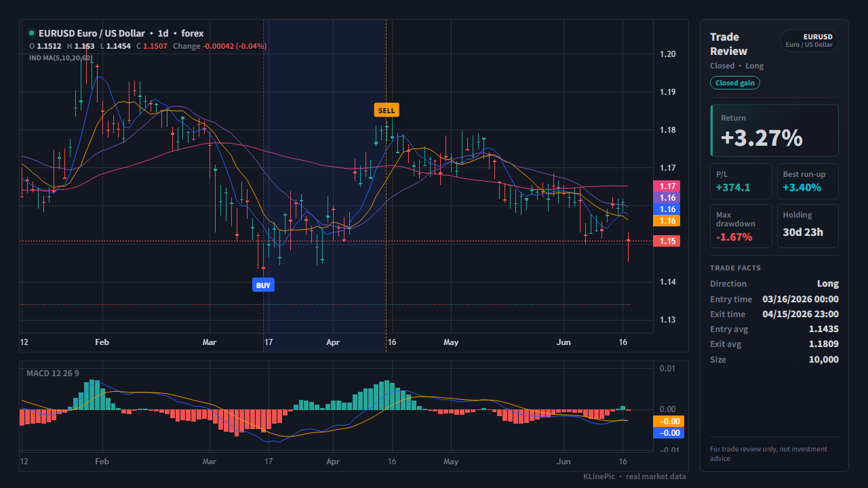Click the 0.01 MACD axis label
The height and width of the screenshot is (488, 868).
[x=668, y=368]
